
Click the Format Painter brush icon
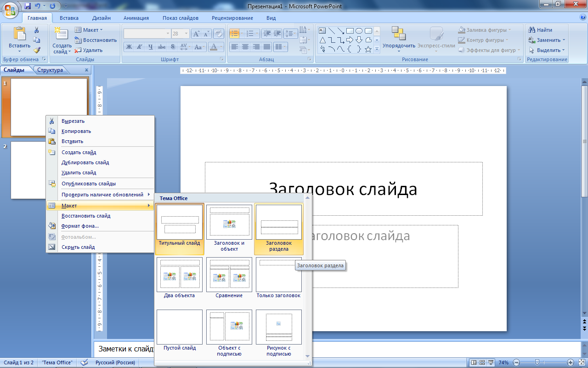pyautogui.click(x=37, y=50)
